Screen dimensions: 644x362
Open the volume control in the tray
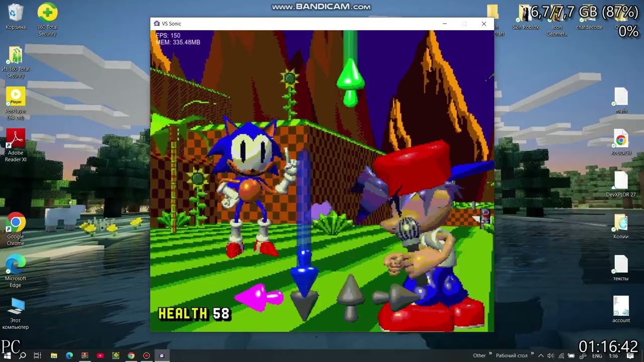click(x=550, y=355)
